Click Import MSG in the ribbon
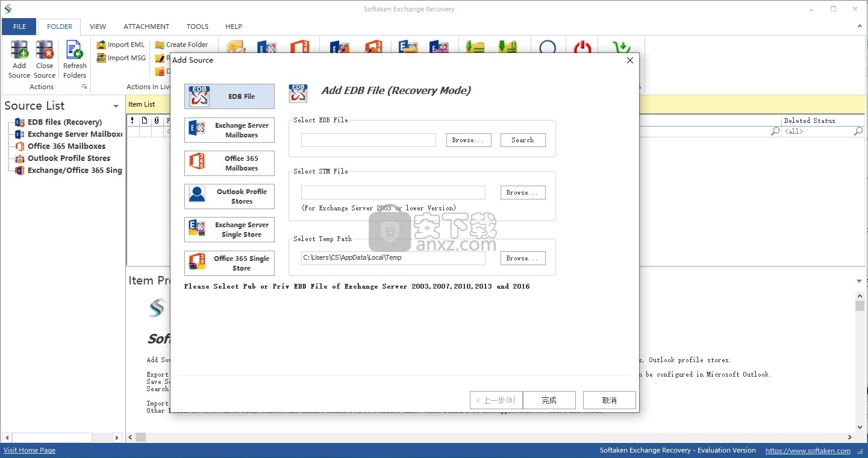The image size is (868, 458). pos(121,58)
